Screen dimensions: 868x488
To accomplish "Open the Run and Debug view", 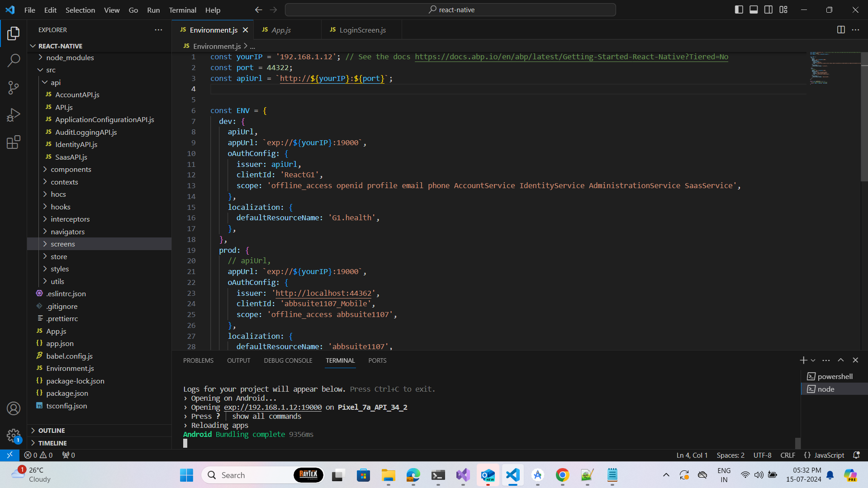I will coord(14,115).
